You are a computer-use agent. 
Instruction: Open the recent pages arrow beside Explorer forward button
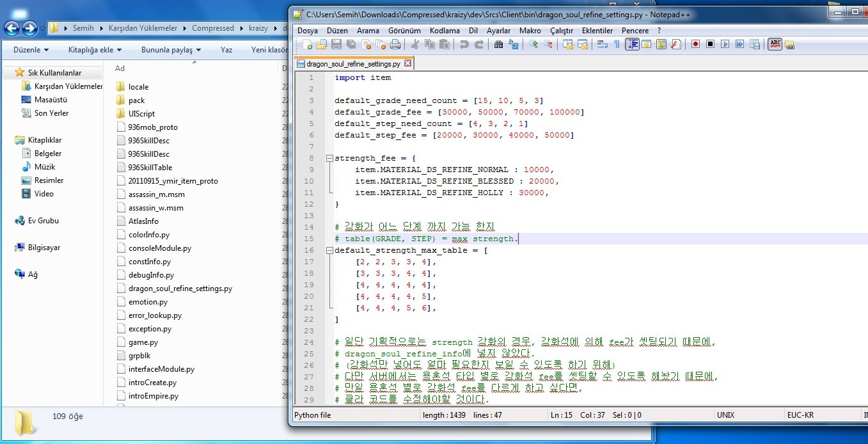click(43, 28)
